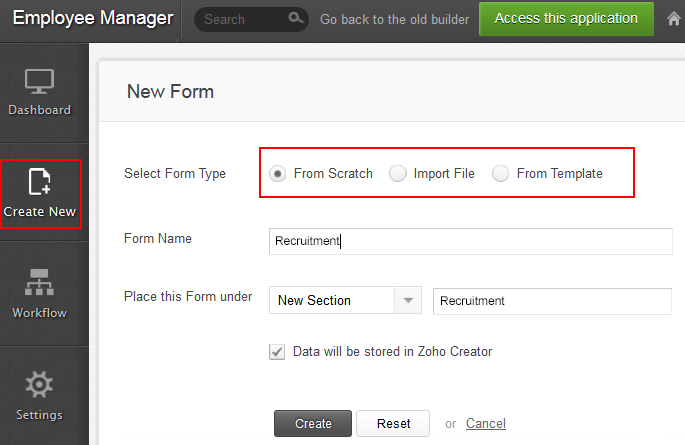Click the Create New document icon

(40, 182)
